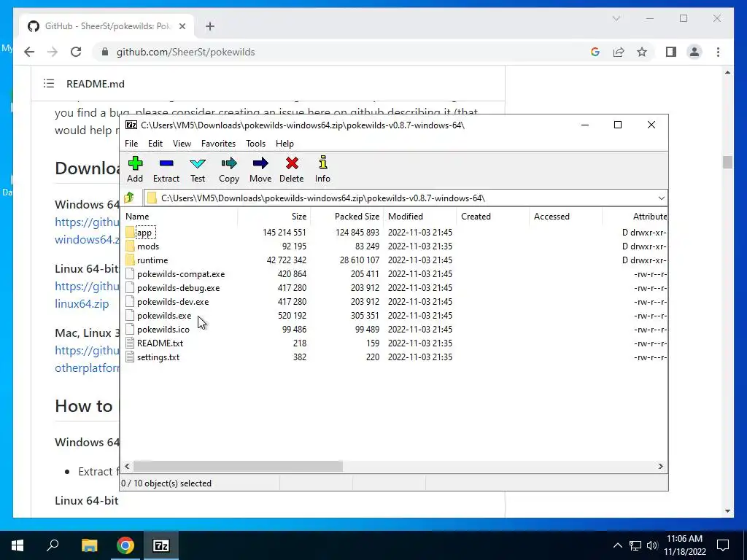
Task: Click the Chrome page vertical scrollbar thumb
Action: coord(727,162)
